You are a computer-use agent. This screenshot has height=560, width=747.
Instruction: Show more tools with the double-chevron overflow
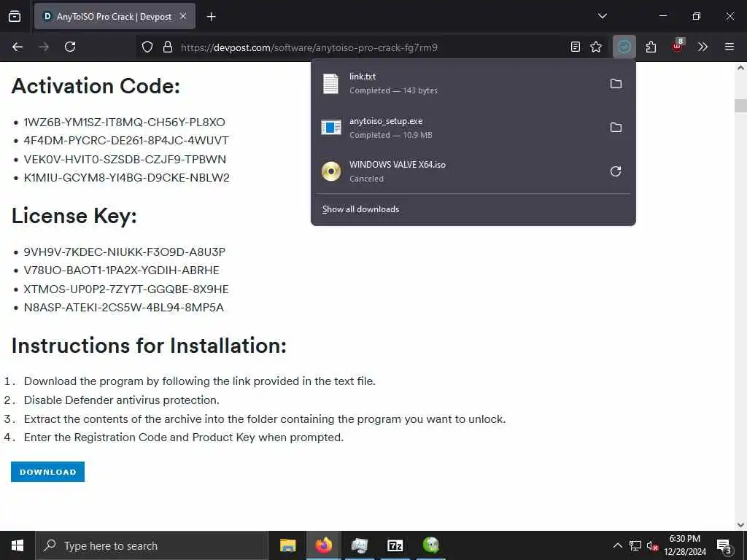coord(703,47)
